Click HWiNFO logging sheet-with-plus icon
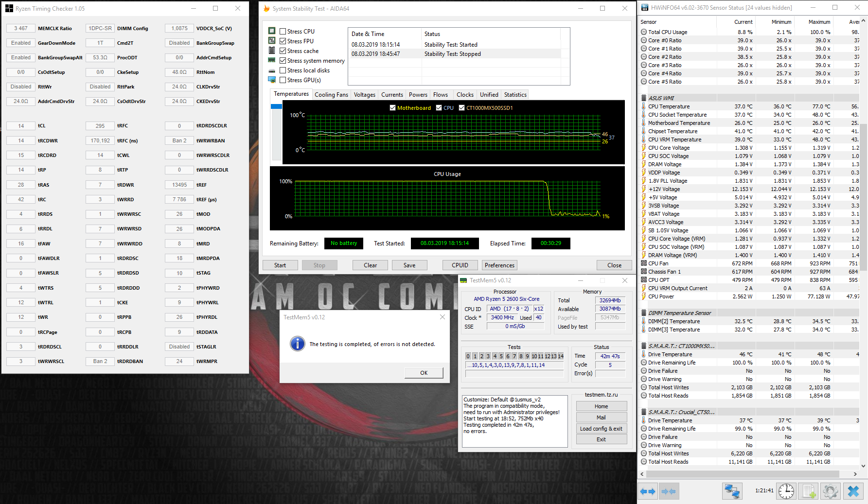This screenshot has width=868, height=504. point(809,491)
